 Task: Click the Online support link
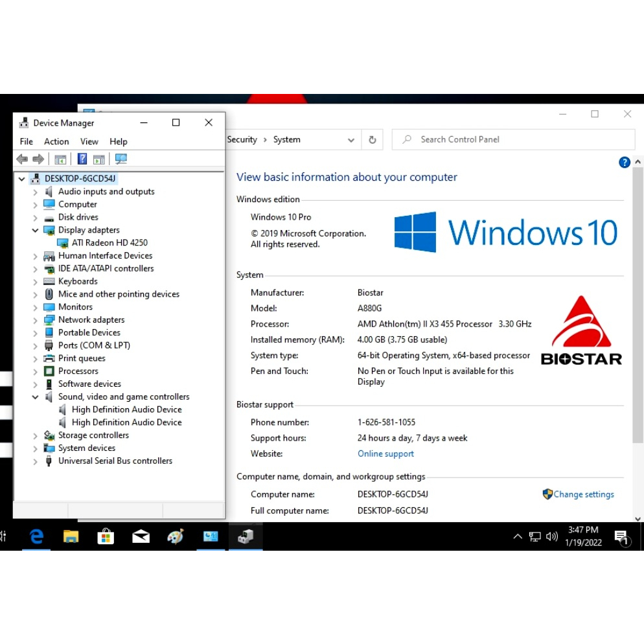(x=385, y=454)
